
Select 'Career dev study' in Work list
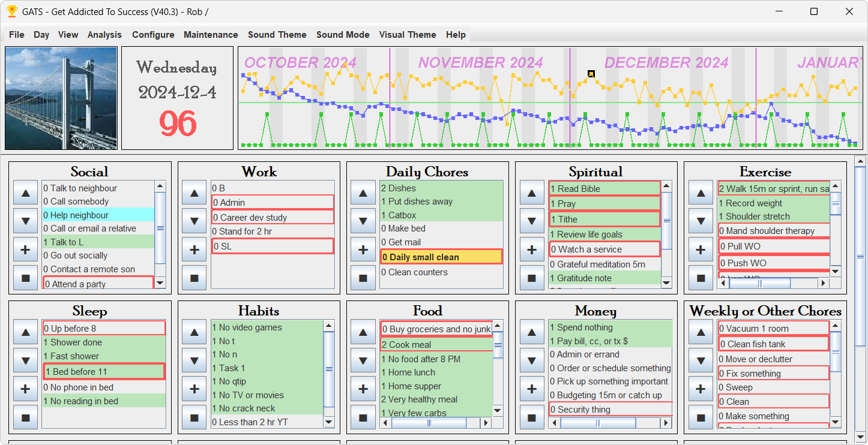(272, 218)
